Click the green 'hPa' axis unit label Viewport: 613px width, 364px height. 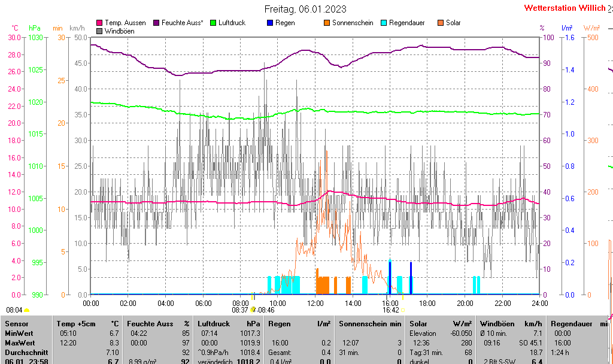[x=35, y=28]
